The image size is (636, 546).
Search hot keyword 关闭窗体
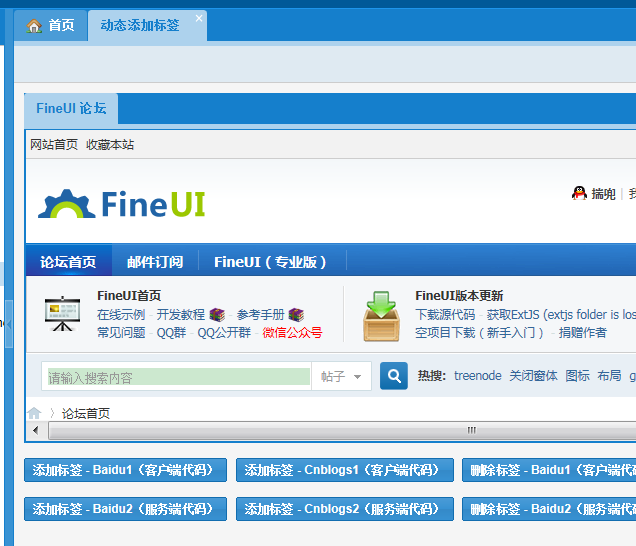[x=533, y=376]
